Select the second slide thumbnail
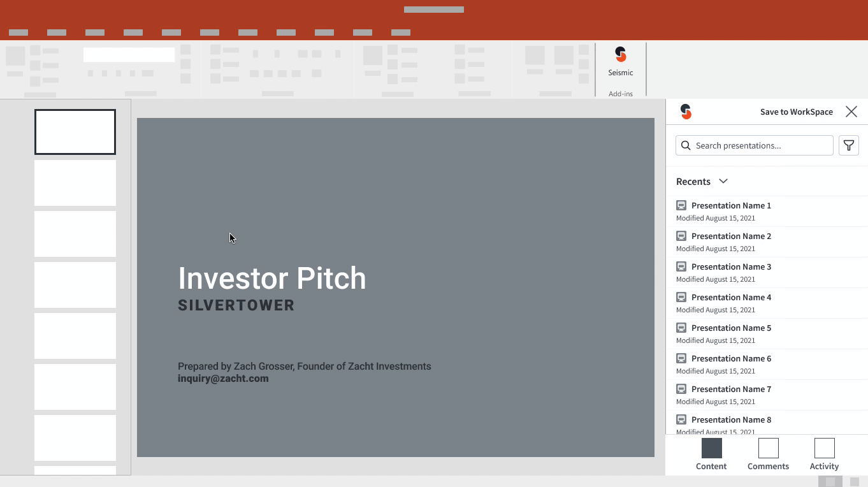 pos(75,183)
